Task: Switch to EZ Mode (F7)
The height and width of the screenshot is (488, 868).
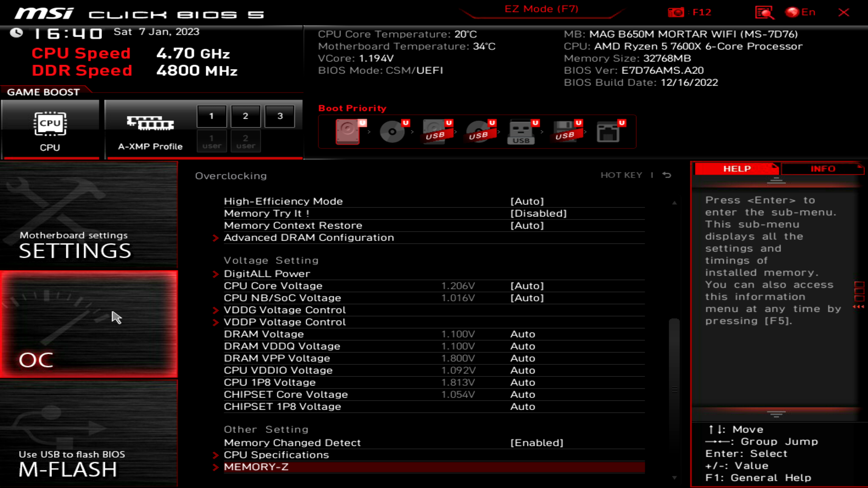Action: (541, 9)
